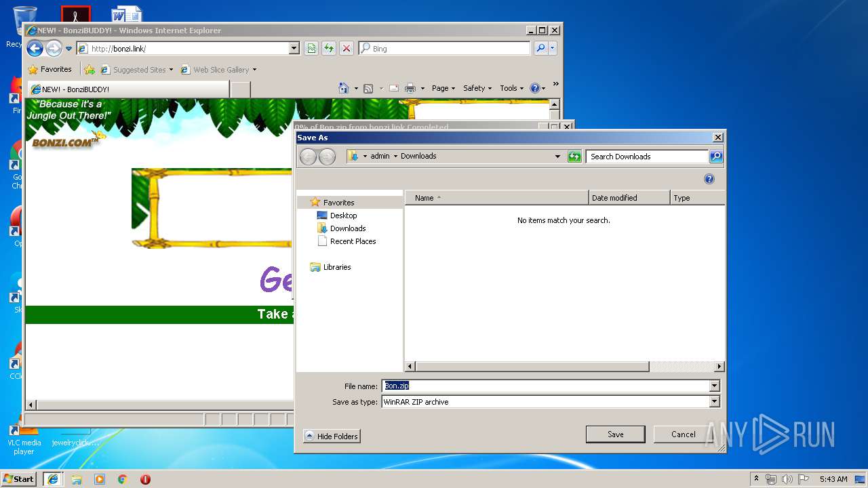Click horizontal scrollbar in file list

[x=532, y=367]
